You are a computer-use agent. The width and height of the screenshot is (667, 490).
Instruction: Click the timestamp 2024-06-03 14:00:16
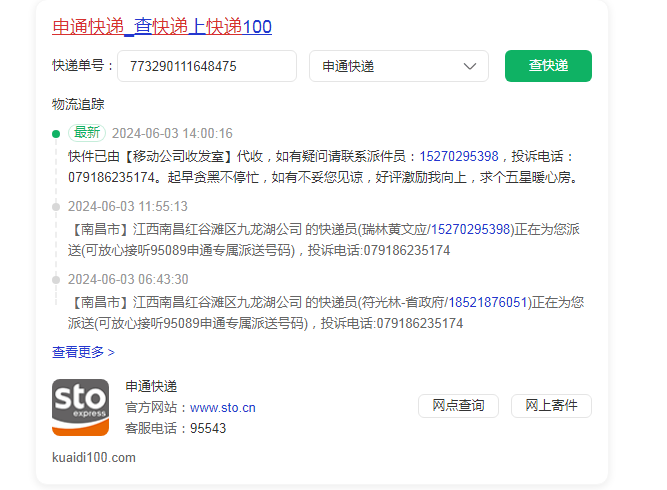tap(172, 133)
